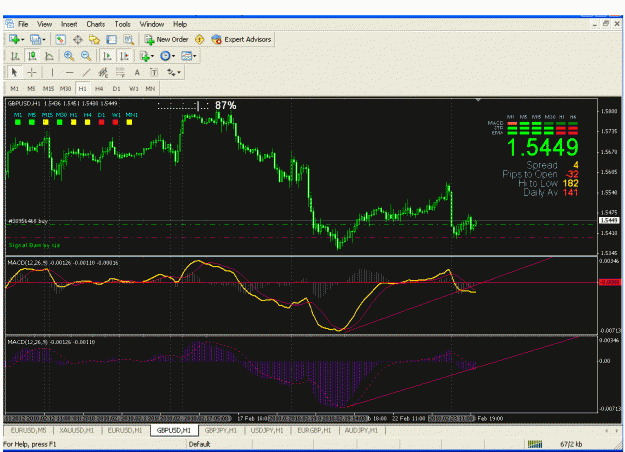Expand the Profiles dropdown arrow
Image resolution: width=625 pixels, height=452 pixels.
pyautogui.click(x=43, y=39)
